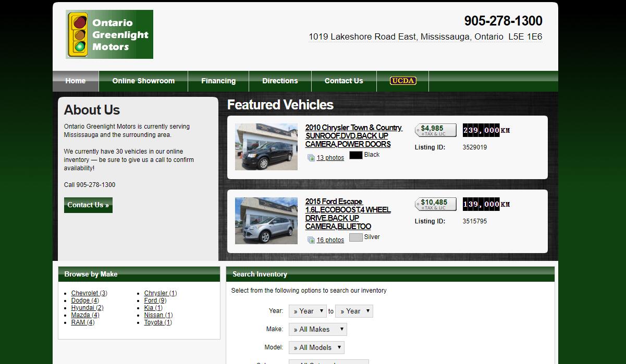This screenshot has height=364, width=626.
Task: Open the All Makes dropdown
Action: click(318, 330)
